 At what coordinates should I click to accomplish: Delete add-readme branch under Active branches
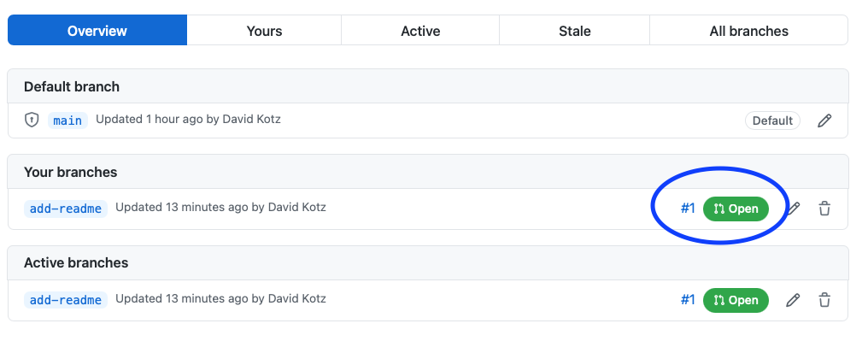[824, 300]
